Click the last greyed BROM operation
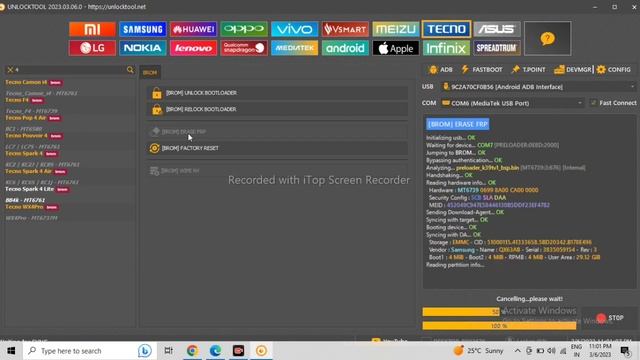 (278, 171)
